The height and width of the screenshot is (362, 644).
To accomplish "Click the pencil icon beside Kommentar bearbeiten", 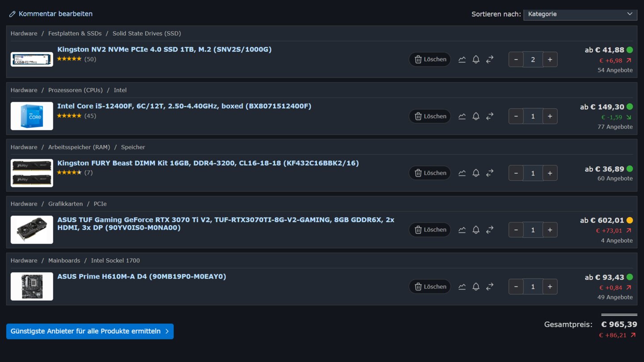I will click(12, 14).
